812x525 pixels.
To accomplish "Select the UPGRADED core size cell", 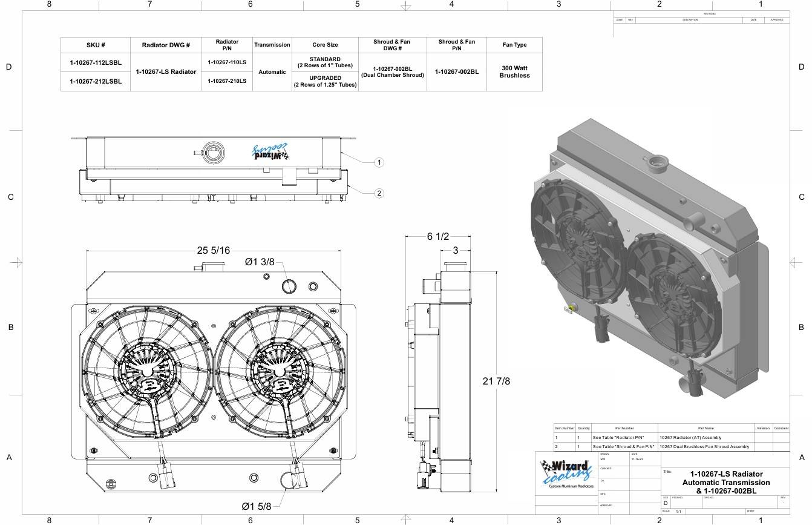I will 325,81.
